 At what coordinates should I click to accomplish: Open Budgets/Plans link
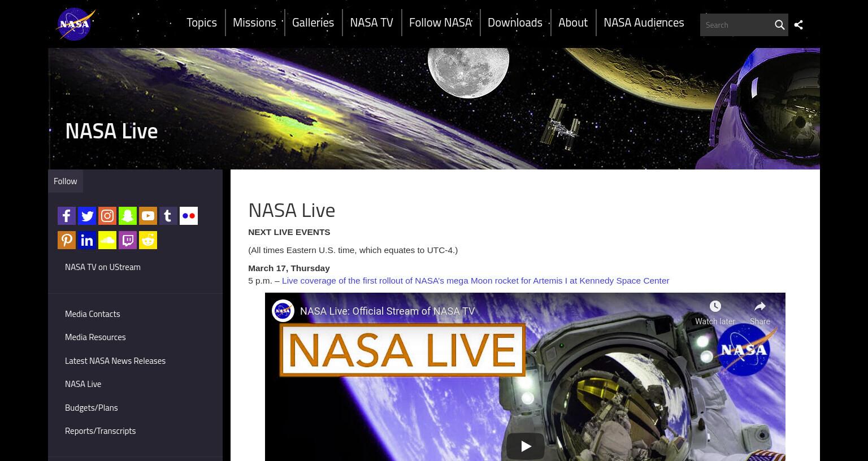(x=92, y=407)
